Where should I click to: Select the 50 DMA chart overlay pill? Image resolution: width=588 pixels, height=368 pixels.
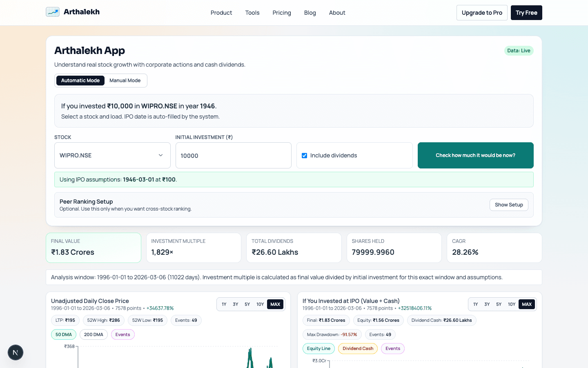(64, 334)
